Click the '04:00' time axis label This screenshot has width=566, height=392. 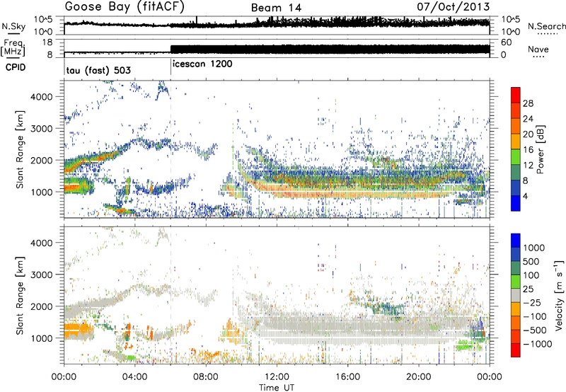coord(134,377)
